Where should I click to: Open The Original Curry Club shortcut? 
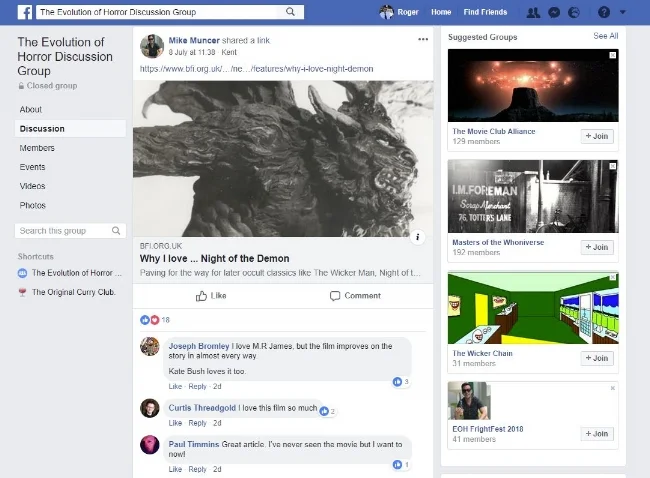click(x=74, y=292)
